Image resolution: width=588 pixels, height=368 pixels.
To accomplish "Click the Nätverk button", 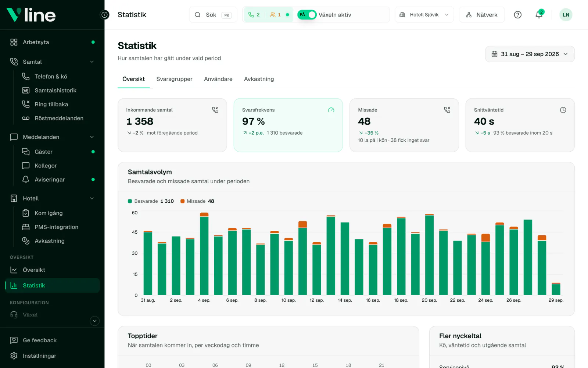I will (481, 15).
